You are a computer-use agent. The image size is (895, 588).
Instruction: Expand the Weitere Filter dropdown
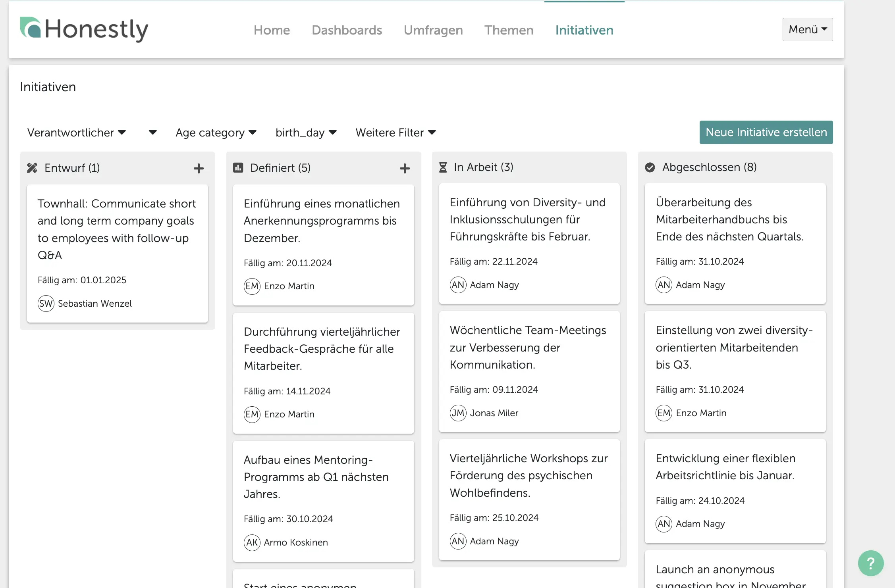click(395, 133)
